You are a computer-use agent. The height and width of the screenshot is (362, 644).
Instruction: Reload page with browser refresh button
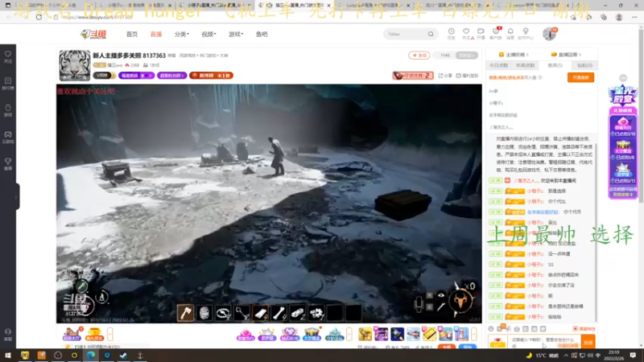pyautogui.click(x=39, y=17)
